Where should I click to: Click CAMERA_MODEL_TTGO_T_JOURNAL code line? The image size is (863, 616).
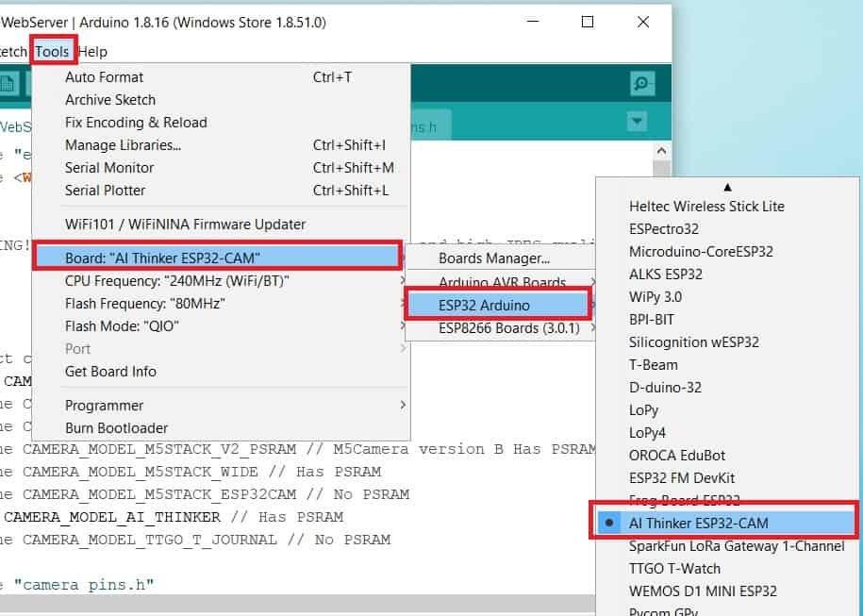(x=195, y=540)
